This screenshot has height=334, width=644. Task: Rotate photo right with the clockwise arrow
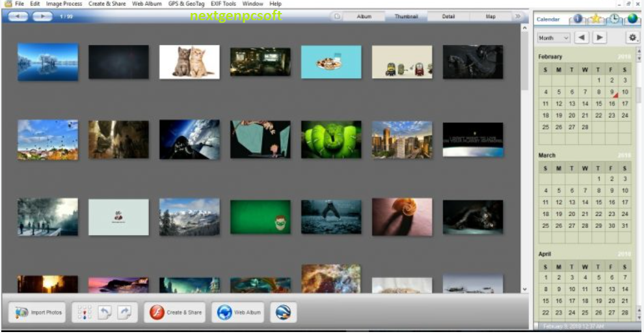tap(124, 313)
